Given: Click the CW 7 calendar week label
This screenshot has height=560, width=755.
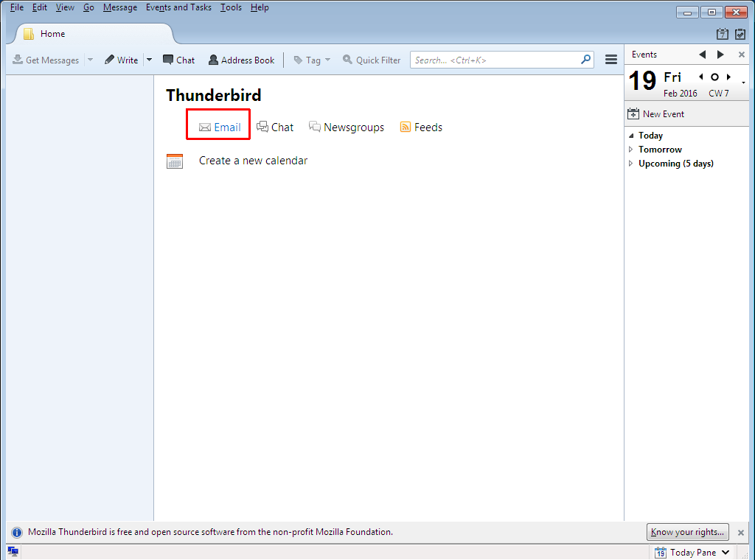Looking at the screenshot, I should click(718, 94).
